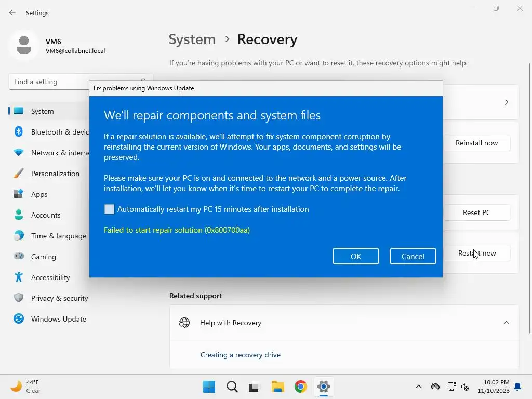
Task: Click the Personalization paintbrush icon
Action: [x=19, y=173]
